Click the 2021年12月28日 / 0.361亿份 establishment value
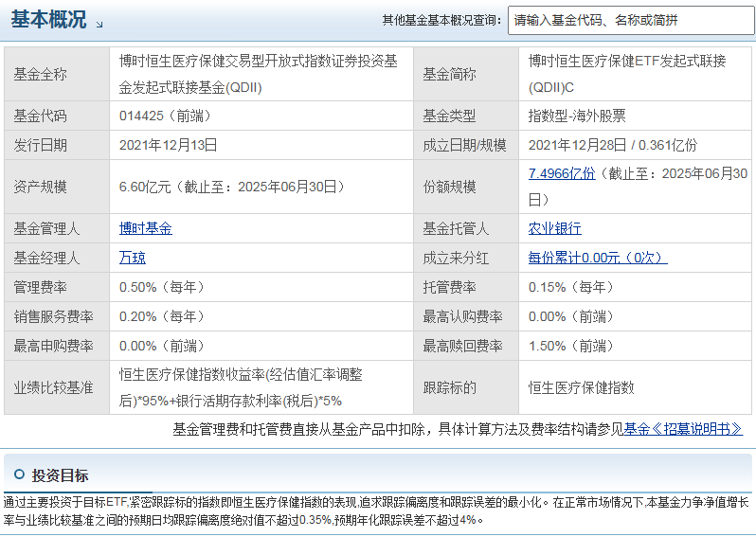The height and width of the screenshot is (537, 756). pyautogui.click(x=613, y=145)
